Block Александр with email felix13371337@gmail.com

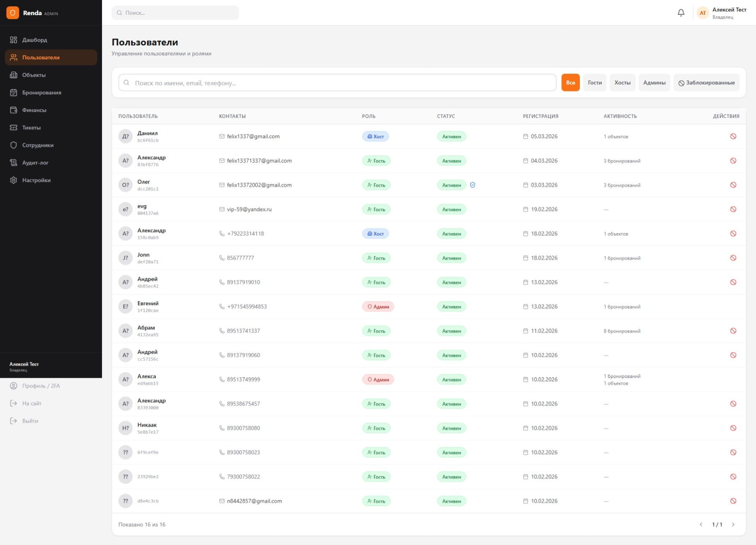point(733,161)
